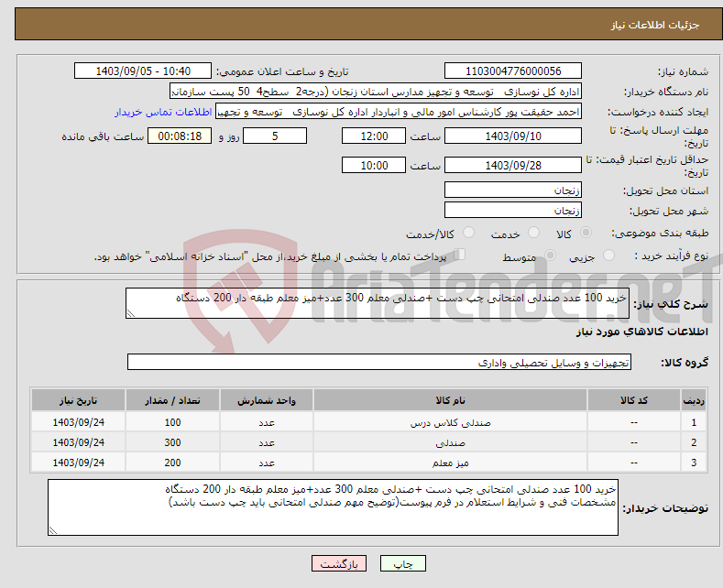Click the delivery city field زنجان
This screenshot has width=723, height=588.
[x=513, y=210]
